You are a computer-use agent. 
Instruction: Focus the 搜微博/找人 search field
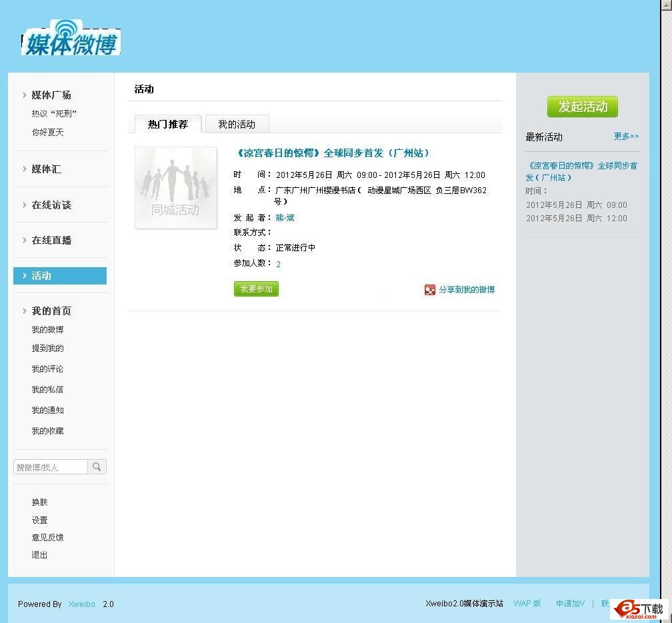click(51, 466)
